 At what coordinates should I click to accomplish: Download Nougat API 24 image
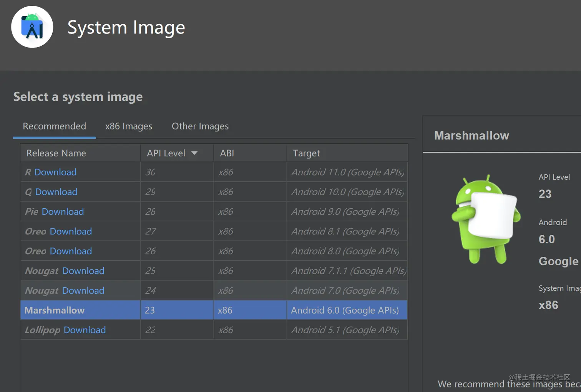point(83,291)
